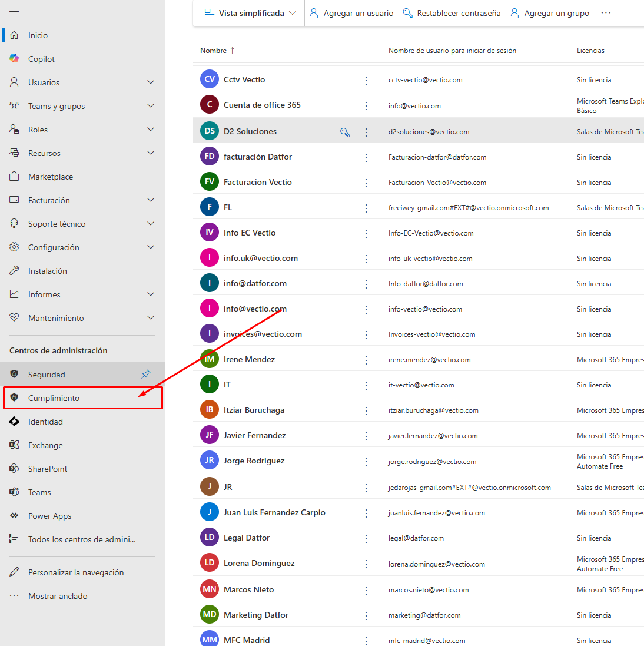Expand the Roles chevron
644x646 pixels.
[151, 130]
